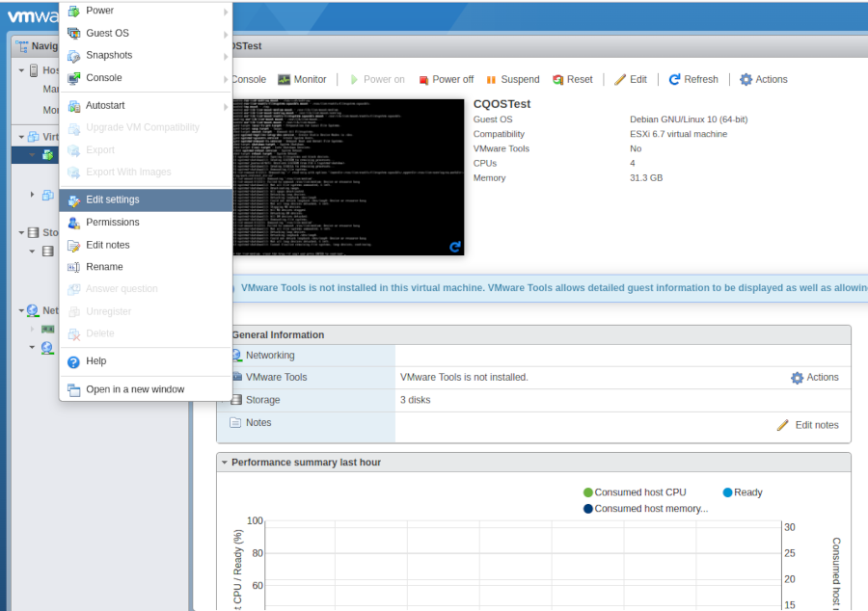This screenshot has height=611, width=868.
Task: Expand the Power submenu arrow
Action: pos(226,12)
